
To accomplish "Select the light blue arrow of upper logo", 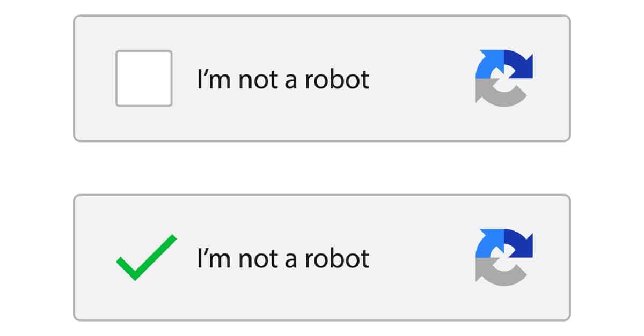I will [489, 65].
